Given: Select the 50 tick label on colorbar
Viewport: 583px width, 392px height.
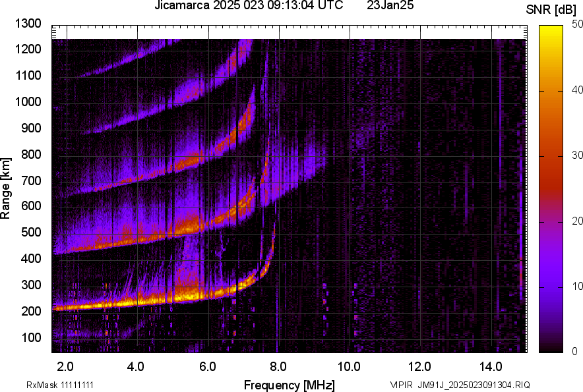Looking at the screenshot, I should 578,24.
